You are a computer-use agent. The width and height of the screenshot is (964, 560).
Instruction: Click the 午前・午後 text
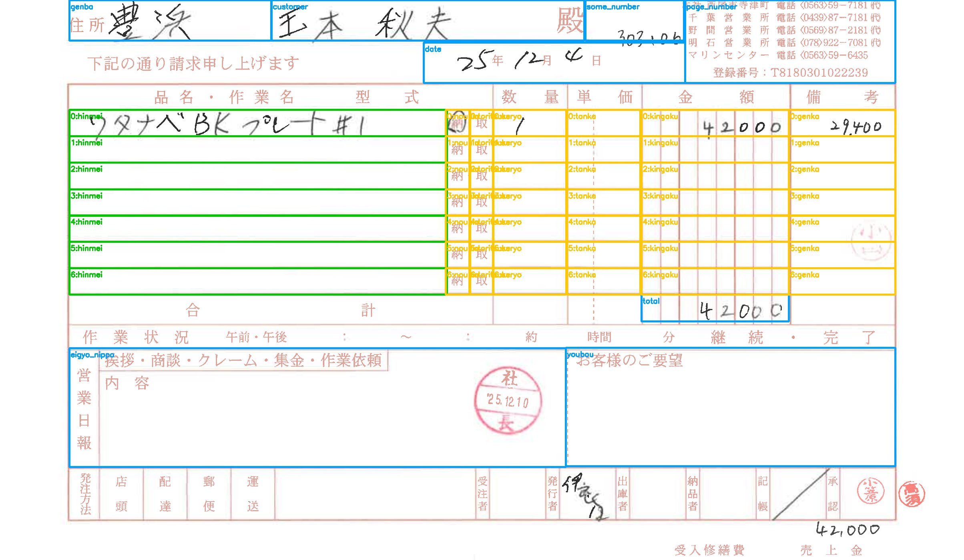click(256, 338)
